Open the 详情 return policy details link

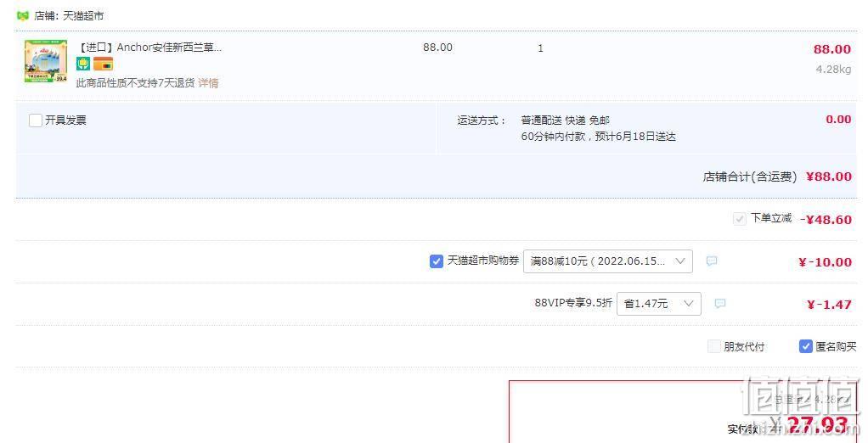(x=208, y=83)
